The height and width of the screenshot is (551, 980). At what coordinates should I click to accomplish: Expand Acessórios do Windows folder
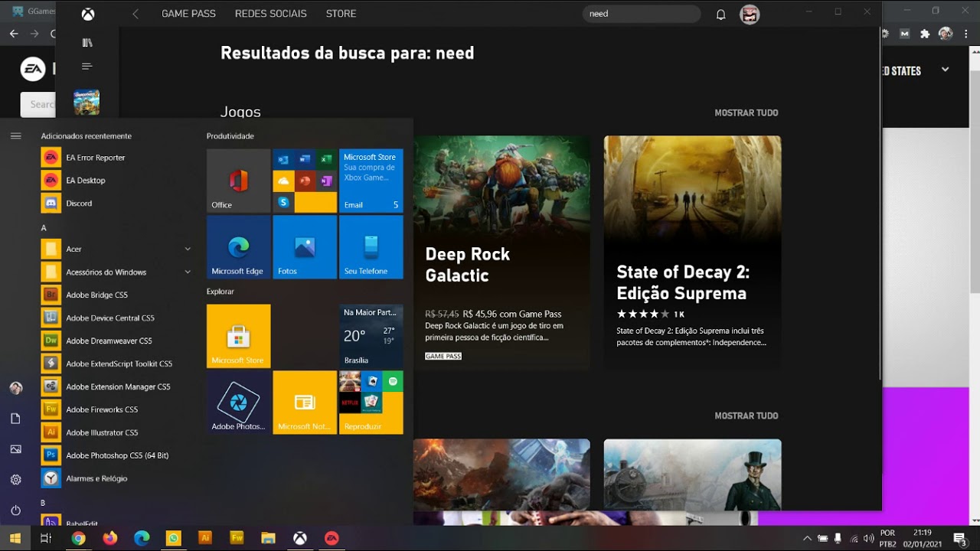coord(116,272)
